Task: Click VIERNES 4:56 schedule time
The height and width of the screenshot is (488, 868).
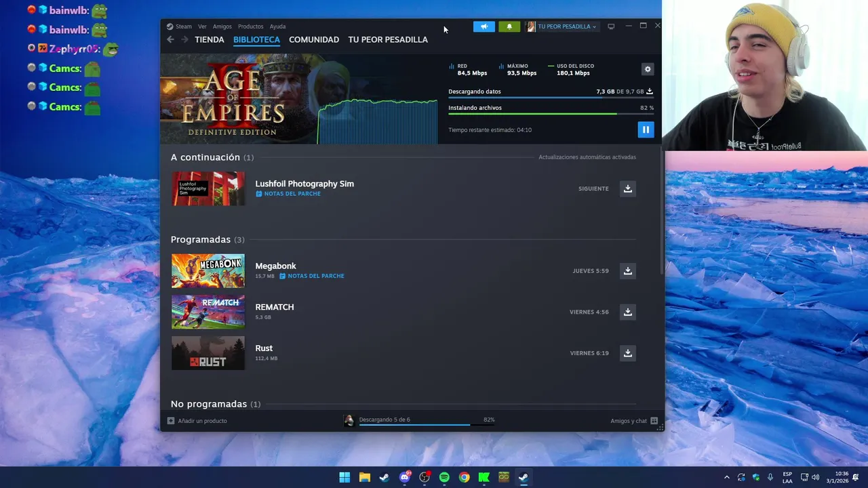Action: click(x=589, y=312)
